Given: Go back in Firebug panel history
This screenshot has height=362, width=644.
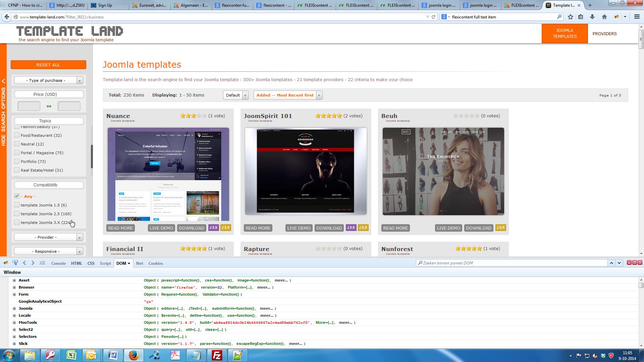Looking at the screenshot, I should [24, 263].
